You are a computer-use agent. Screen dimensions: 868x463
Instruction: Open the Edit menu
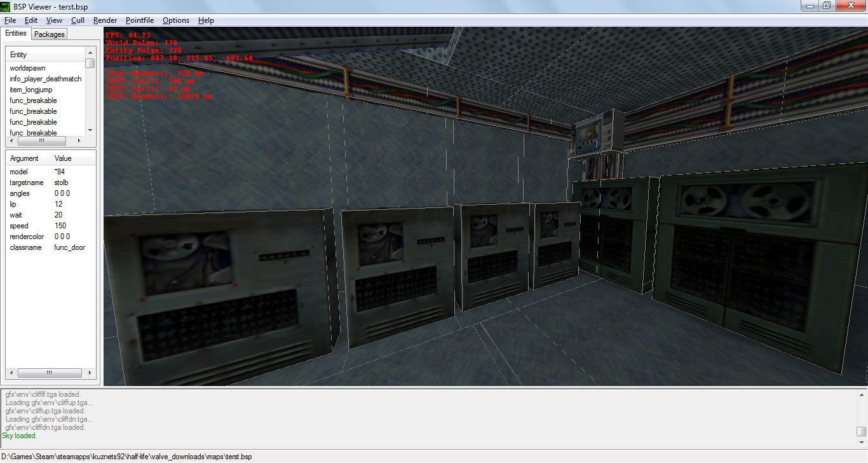31,20
